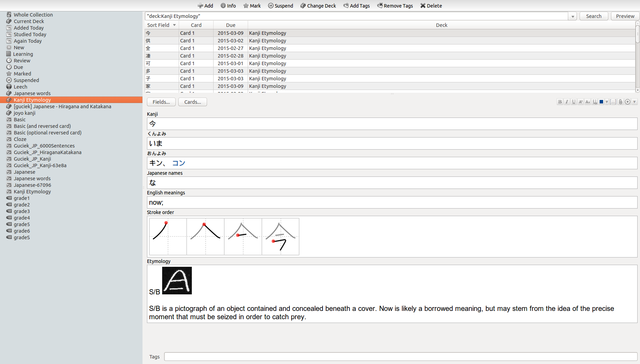The width and height of the screenshot is (640, 364).
Task: Select the row due 2015-02-27
Action: click(x=390, y=48)
